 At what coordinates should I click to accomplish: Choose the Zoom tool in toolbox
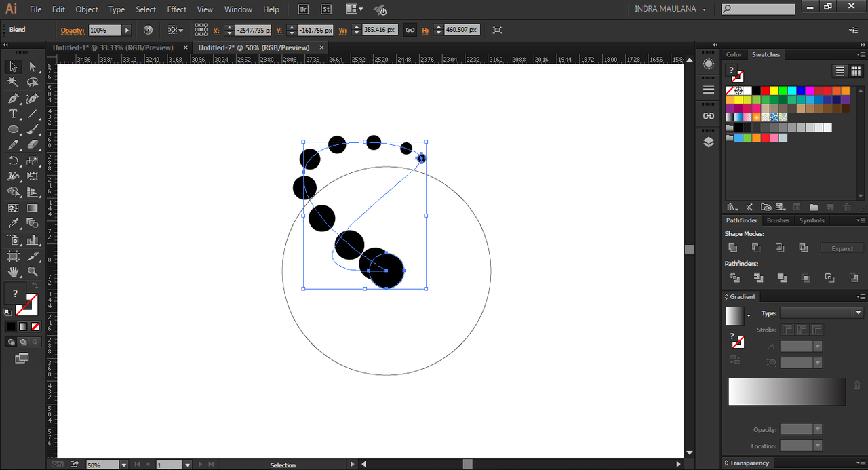point(33,271)
